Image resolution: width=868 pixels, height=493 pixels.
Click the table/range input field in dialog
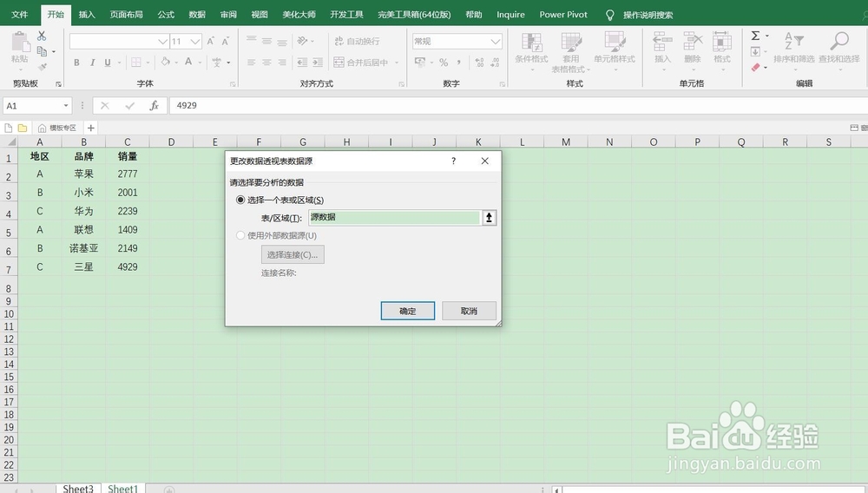click(394, 218)
